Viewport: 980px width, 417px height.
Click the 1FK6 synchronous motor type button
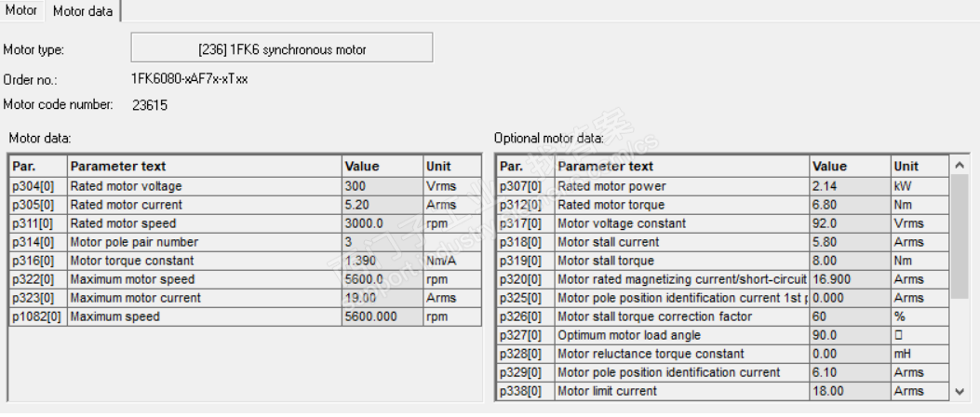(282, 48)
